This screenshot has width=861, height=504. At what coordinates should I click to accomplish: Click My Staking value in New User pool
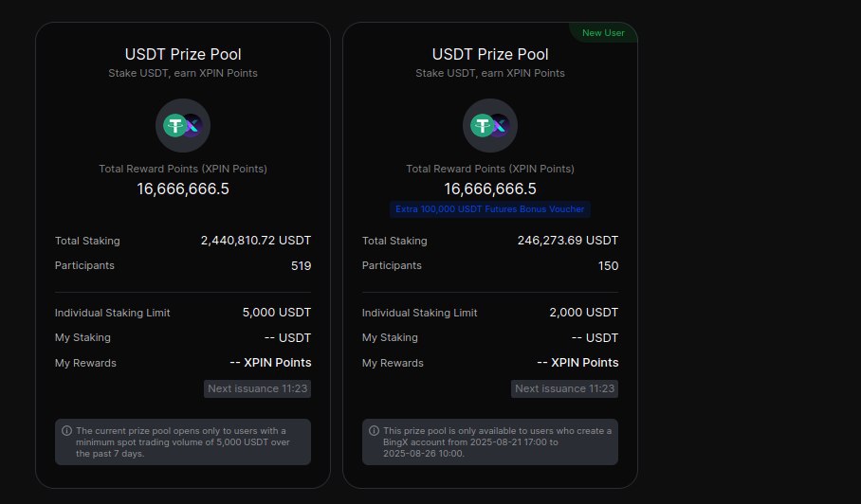coord(595,338)
